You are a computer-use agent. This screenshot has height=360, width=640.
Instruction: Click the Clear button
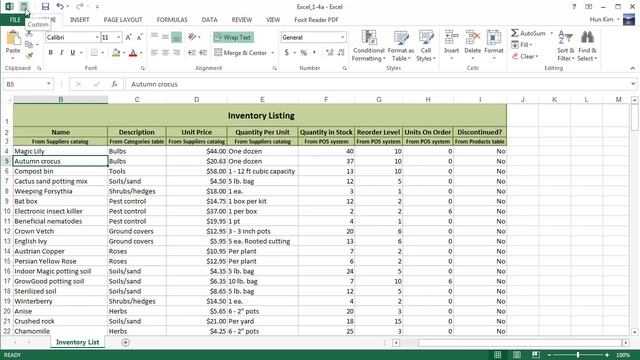coord(525,56)
